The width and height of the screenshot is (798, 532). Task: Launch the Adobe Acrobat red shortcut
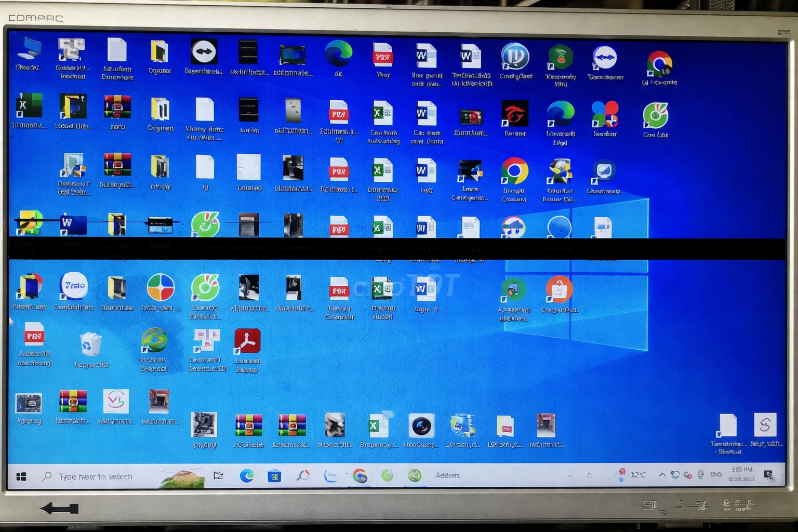tap(247, 342)
